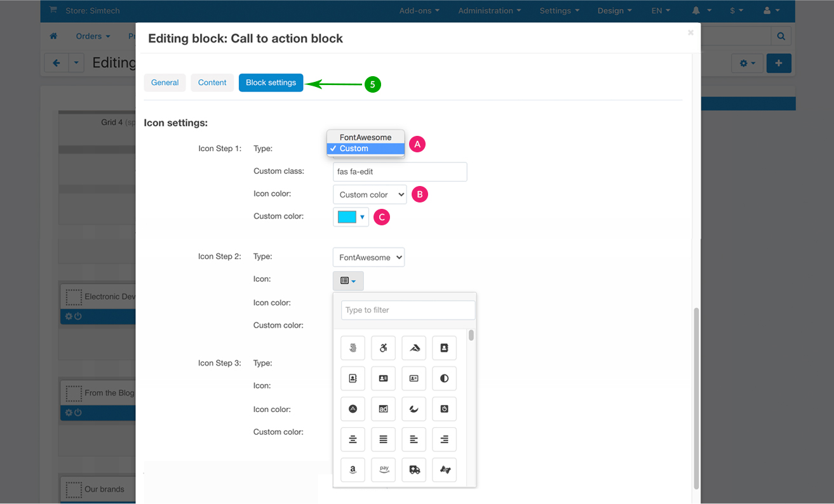Select the 'ad' icon in grid
The image size is (834, 504).
click(383, 409)
